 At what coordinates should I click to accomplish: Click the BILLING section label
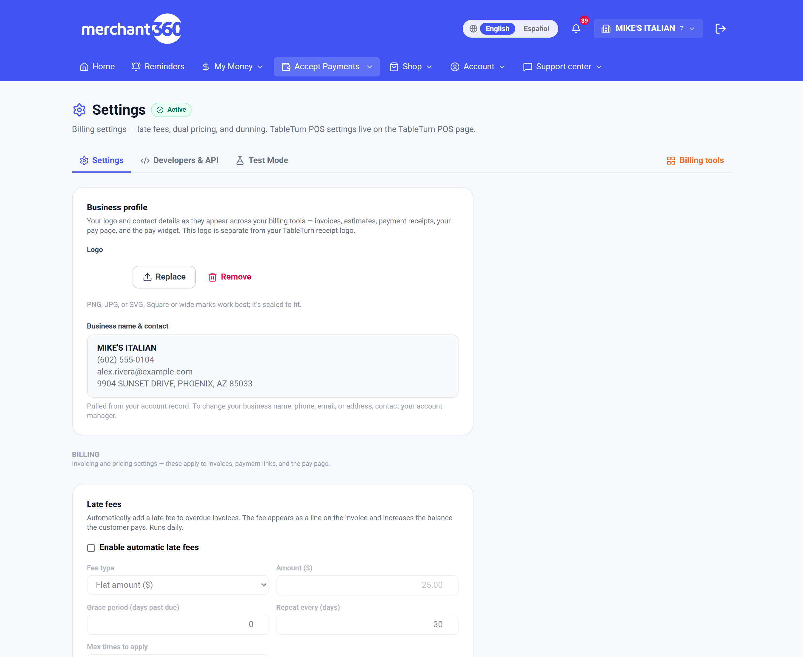86,455
